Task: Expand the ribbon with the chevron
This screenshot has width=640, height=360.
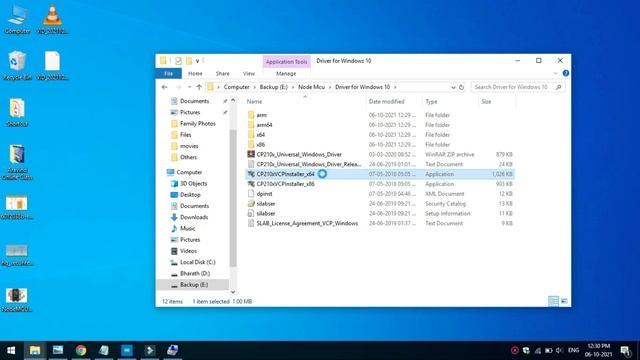Action: (556, 73)
